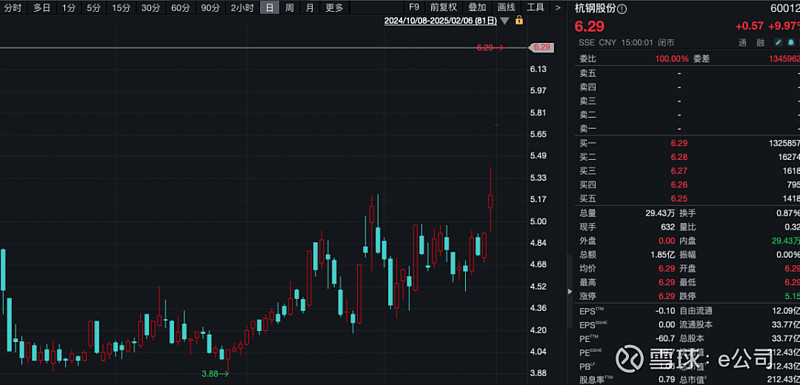Select the 5分 period tab
The height and width of the screenshot is (385, 800).
point(93,8)
